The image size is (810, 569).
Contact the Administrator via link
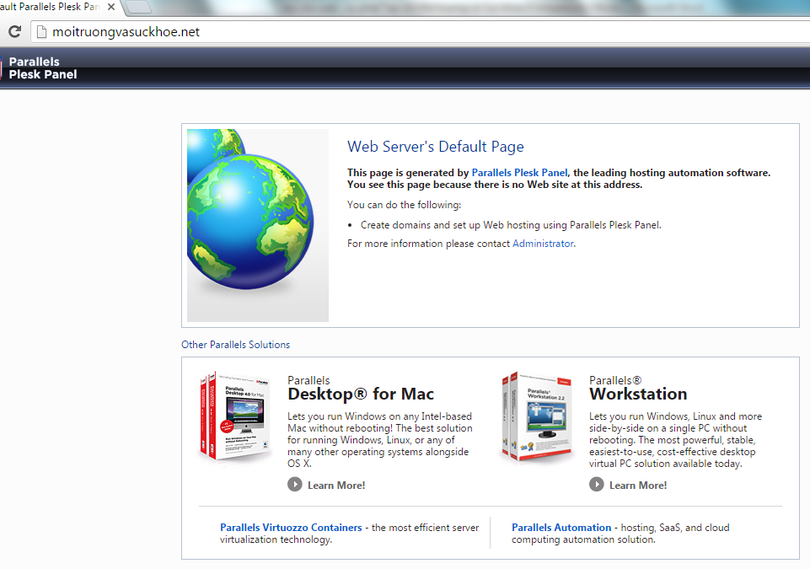pos(543,243)
